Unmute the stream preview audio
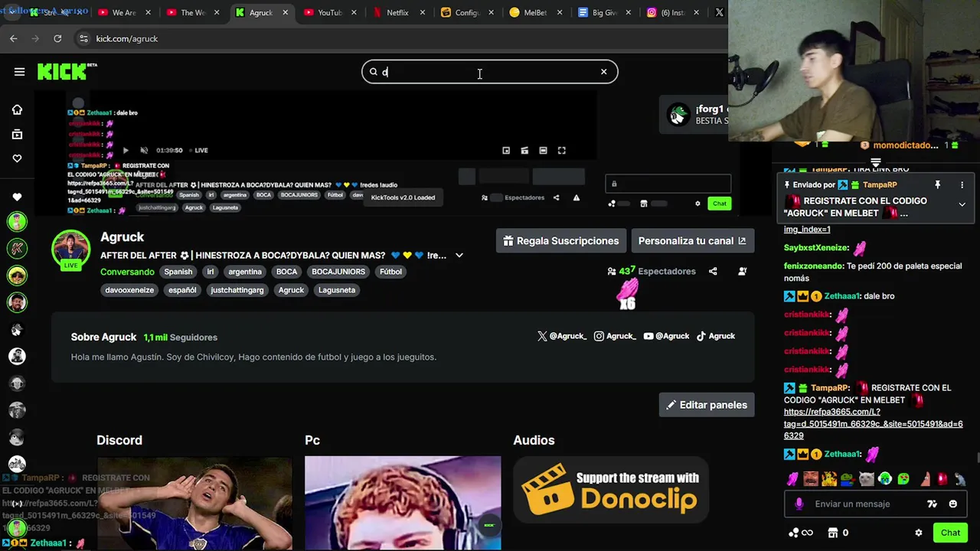The height and width of the screenshot is (551, 980). tap(144, 151)
